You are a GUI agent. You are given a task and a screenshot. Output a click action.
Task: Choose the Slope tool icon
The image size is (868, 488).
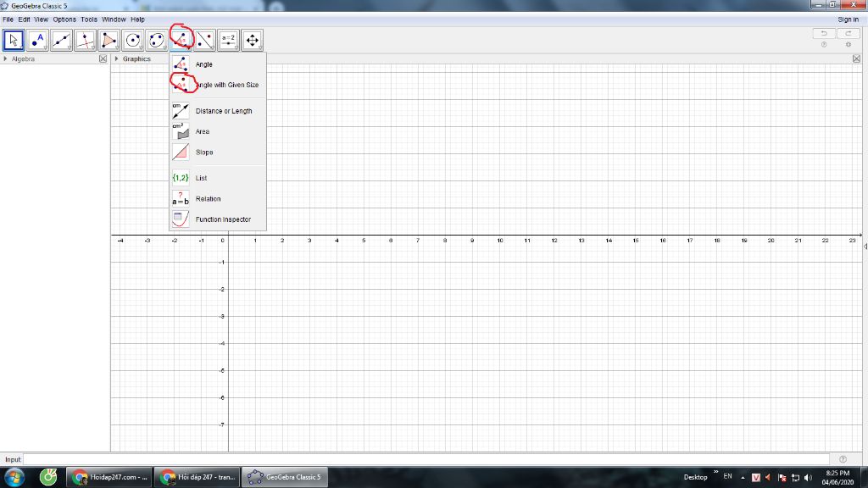point(181,152)
